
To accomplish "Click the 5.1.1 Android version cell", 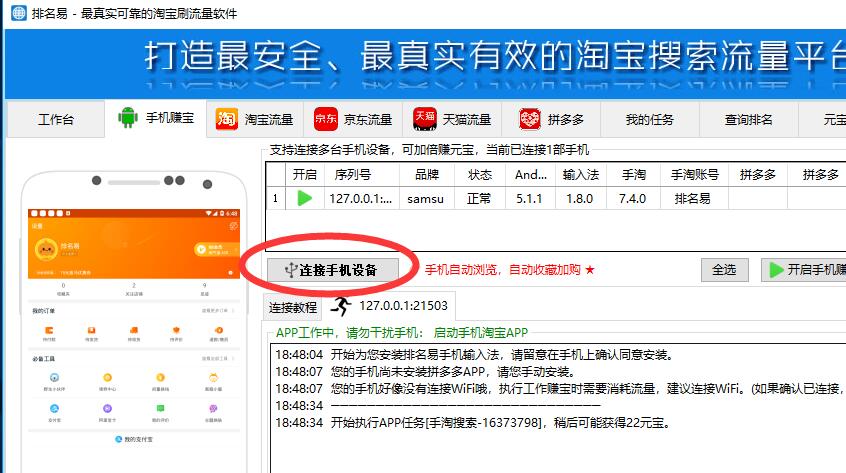I will pyautogui.click(x=529, y=198).
